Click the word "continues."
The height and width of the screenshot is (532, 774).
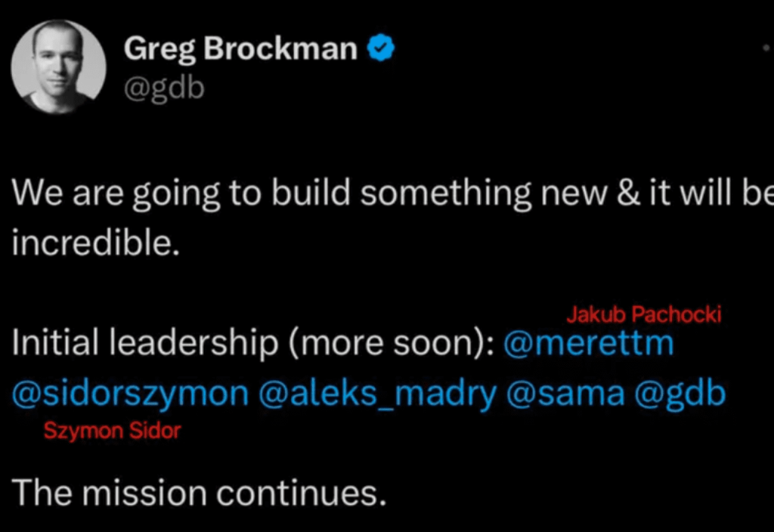coord(301,493)
